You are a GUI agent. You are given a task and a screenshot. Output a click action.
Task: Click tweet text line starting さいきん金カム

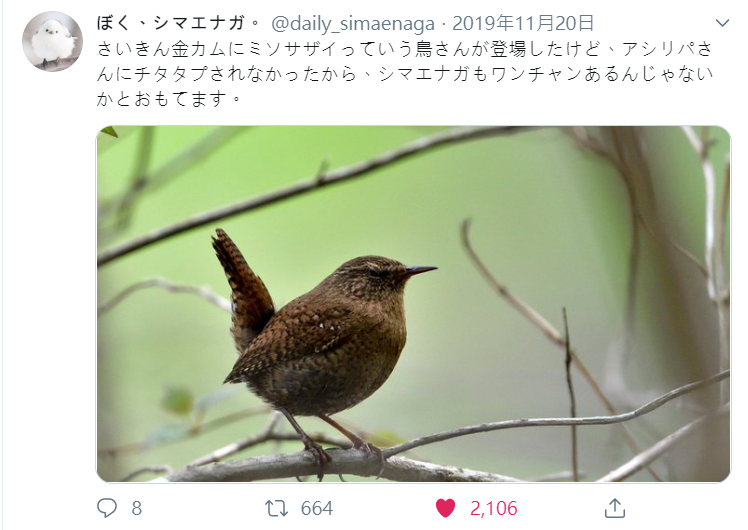pos(405,49)
